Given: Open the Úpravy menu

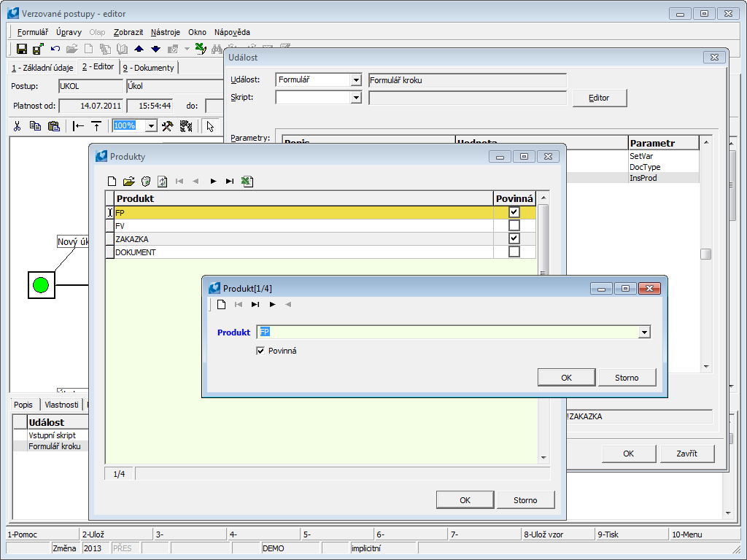Looking at the screenshot, I should point(69,32).
